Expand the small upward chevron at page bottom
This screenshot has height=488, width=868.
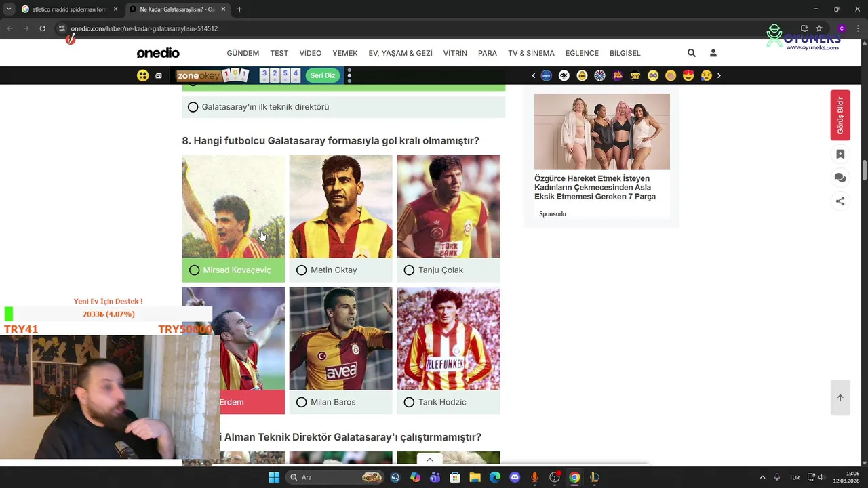[429, 460]
